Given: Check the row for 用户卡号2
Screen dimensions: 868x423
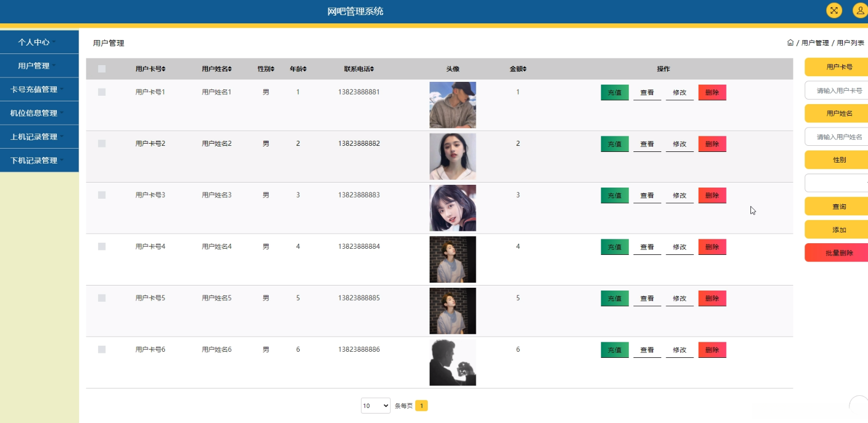Looking at the screenshot, I should pos(102,144).
